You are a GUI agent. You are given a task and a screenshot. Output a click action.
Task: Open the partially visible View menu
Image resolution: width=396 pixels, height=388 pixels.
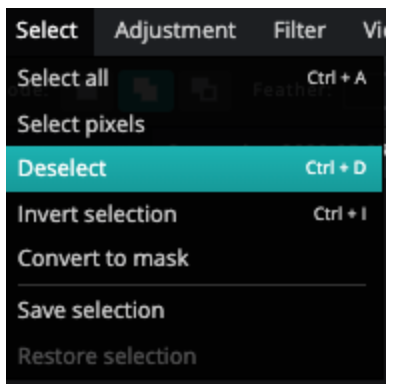tap(374, 31)
